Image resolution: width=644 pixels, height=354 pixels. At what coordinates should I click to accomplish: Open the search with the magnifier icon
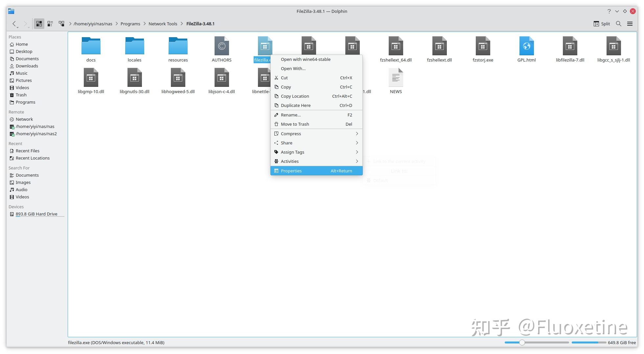coord(618,23)
